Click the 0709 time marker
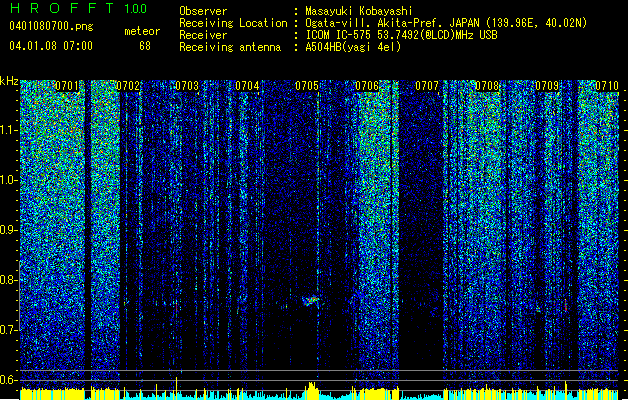The image size is (629, 400). (x=547, y=86)
